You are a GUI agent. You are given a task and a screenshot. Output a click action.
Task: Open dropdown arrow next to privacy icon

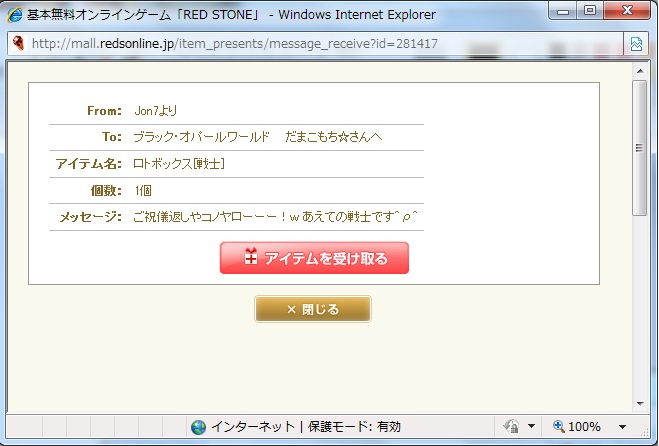coord(531,427)
